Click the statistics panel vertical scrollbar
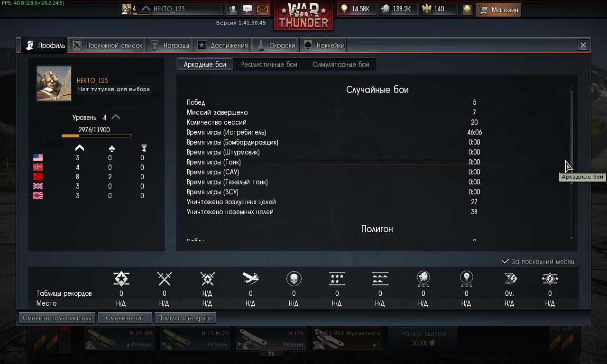This screenshot has width=607, height=364. (571, 162)
